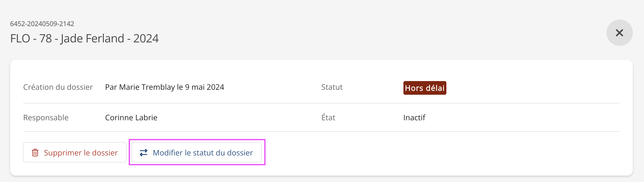The image size is (644, 182).
Task: Click the year 2024 in the dossier title
Action: [x=146, y=38]
